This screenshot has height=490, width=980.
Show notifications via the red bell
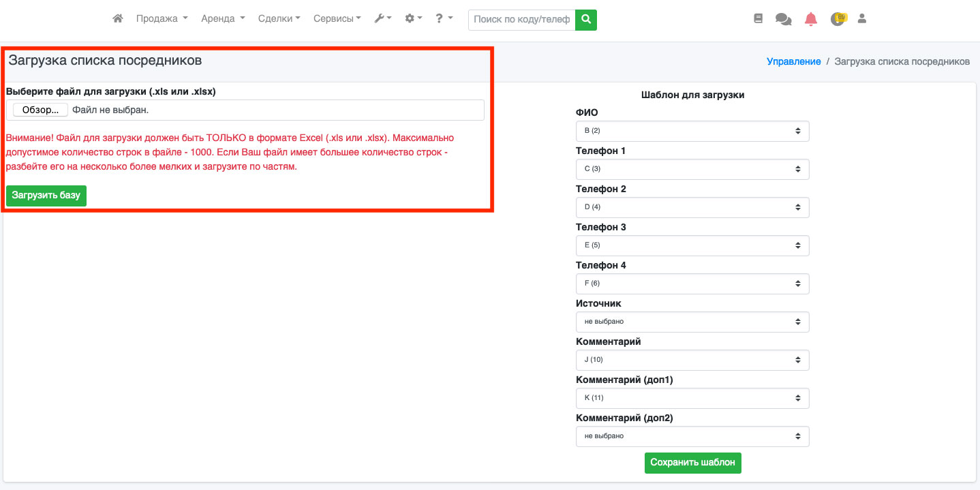pos(810,20)
